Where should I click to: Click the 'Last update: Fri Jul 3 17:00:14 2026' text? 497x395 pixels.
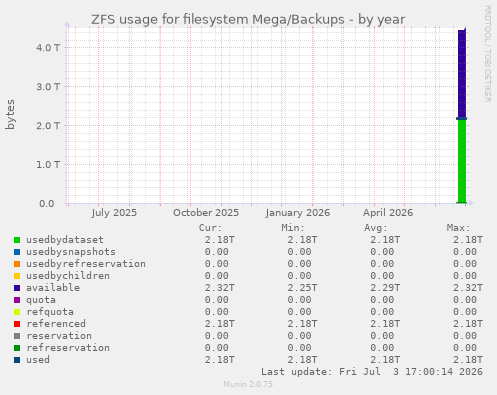tap(372, 372)
